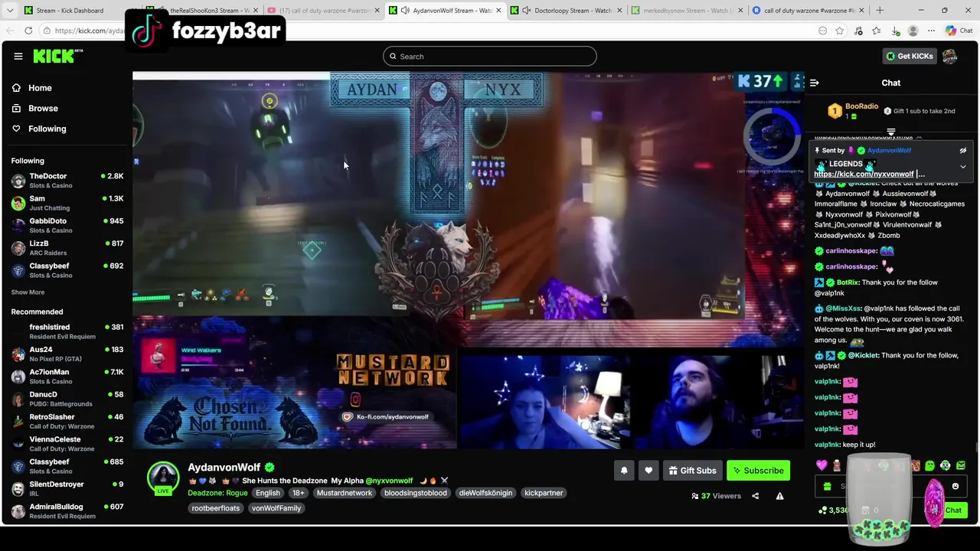The height and width of the screenshot is (551, 980).
Task: Open Deadzone: Rogue category link
Action: pos(217,493)
